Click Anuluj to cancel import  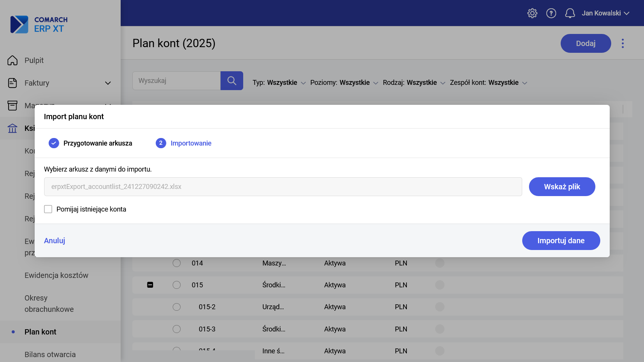pyautogui.click(x=55, y=241)
